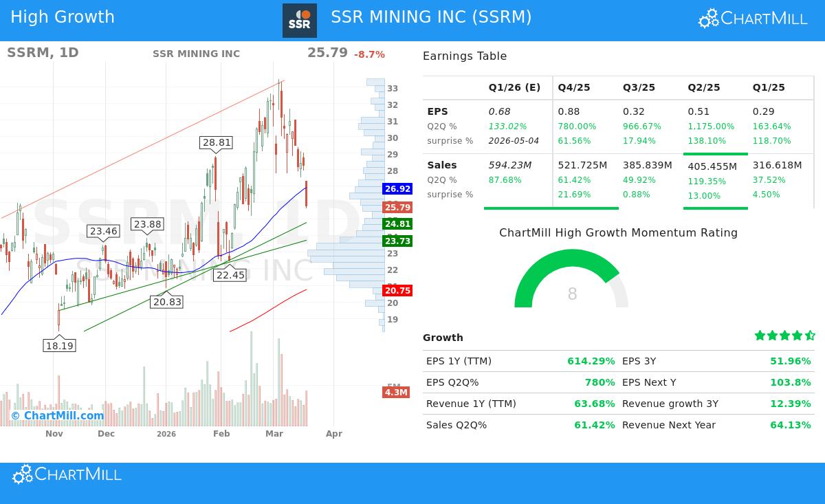This screenshot has height=504, width=825.
Task: Toggle the 4.3M volume label
Action: click(x=396, y=392)
